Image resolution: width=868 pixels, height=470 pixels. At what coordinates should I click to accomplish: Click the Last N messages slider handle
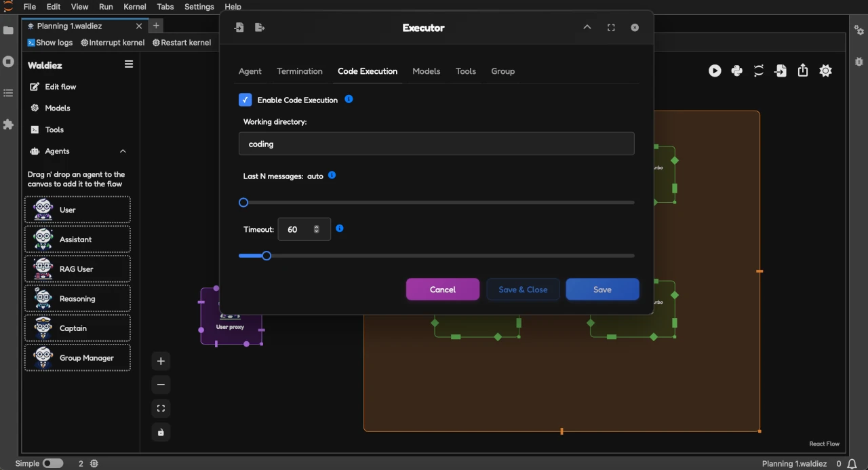(243, 202)
